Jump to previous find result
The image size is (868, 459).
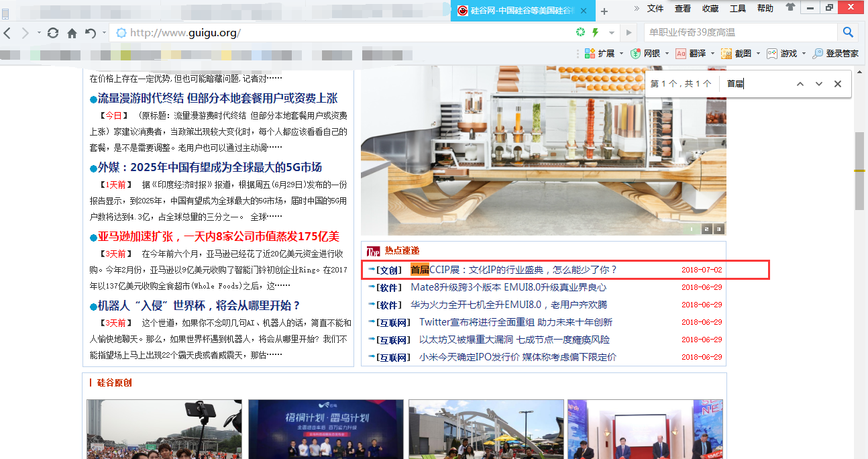click(x=800, y=84)
